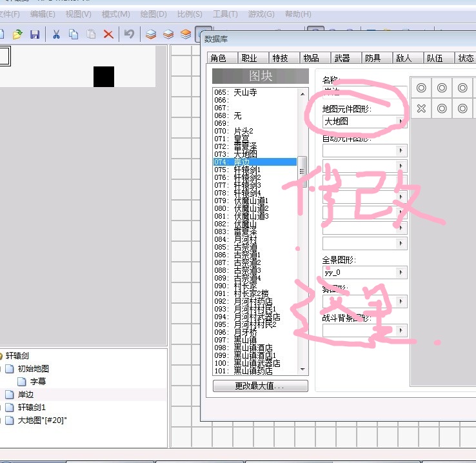Viewport: 476px width, 463px height.
Task: Select 轩辕剑1 map in map tree
Action: coord(32,407)
